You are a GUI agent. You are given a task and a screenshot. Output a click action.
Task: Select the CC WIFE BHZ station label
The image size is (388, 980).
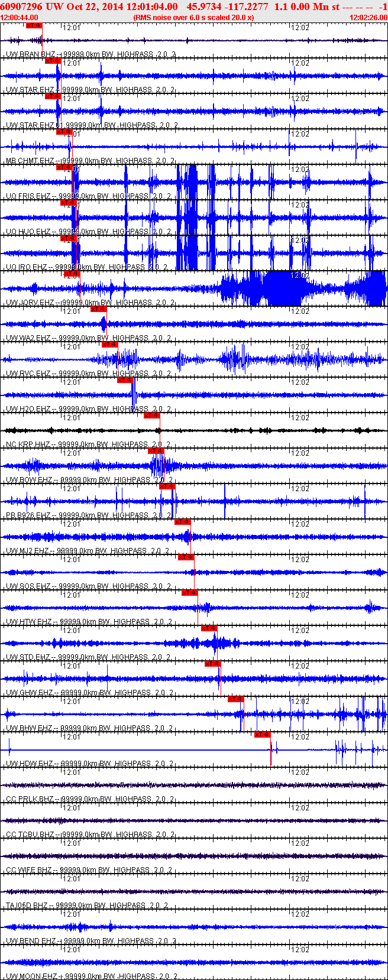pyautogui.click(x=89, y=870)
